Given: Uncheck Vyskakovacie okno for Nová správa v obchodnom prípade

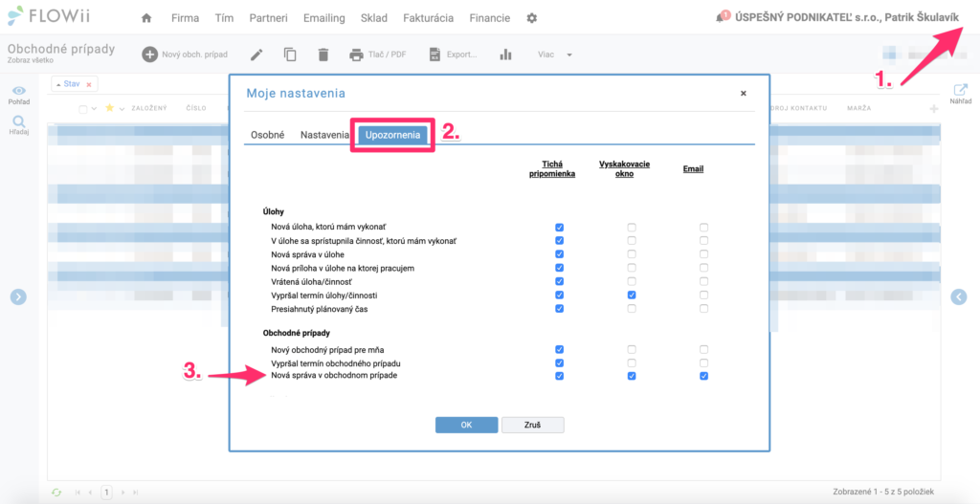Looking at the screenshot, I should pyautogui.click(x=632, y=376).
